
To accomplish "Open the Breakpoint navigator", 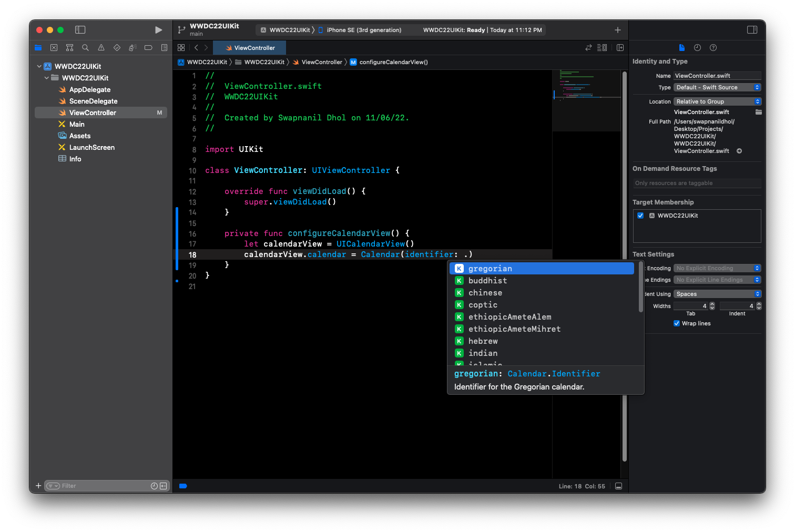I will [x=148, y=48].
